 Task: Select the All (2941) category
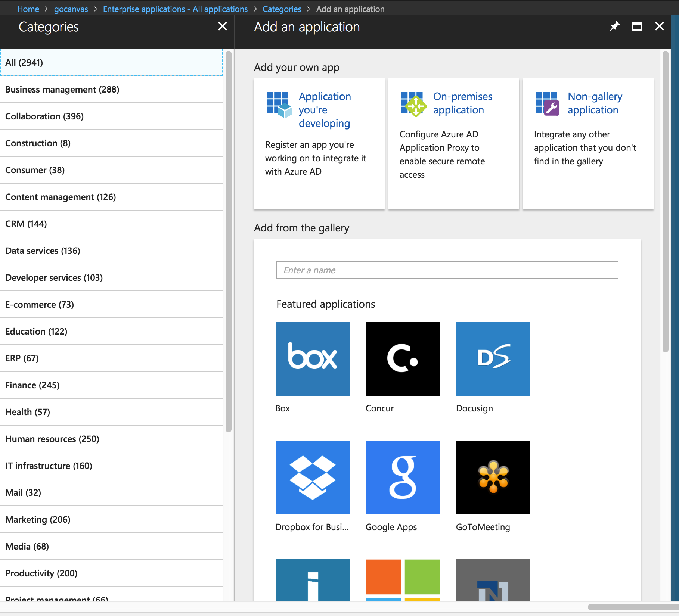coord(111,62)
